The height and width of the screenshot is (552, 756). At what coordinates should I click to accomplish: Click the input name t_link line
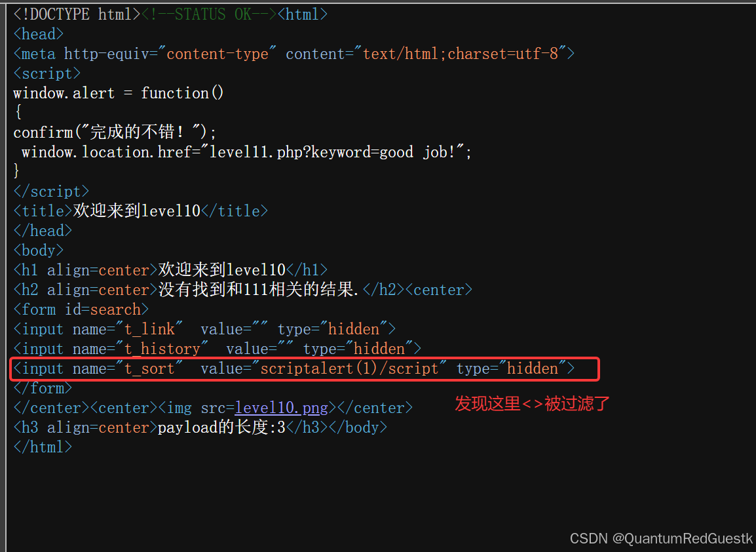click(204, 330)
